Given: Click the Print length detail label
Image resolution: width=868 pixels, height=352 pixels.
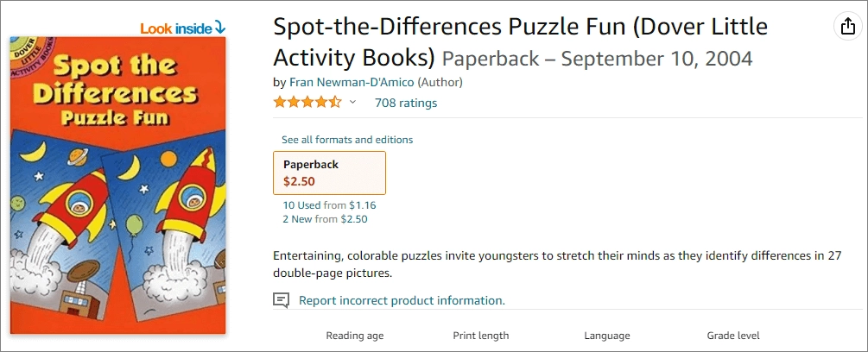Looking at the screenshot, I should click(480, 336).
